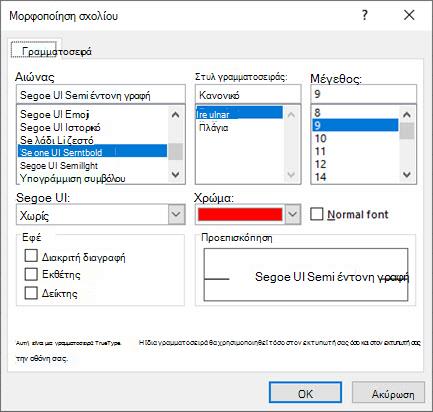Toggle Εκθέτης checkbox
433x412 pixels.
pyautogui.click(x=31, y=274)
